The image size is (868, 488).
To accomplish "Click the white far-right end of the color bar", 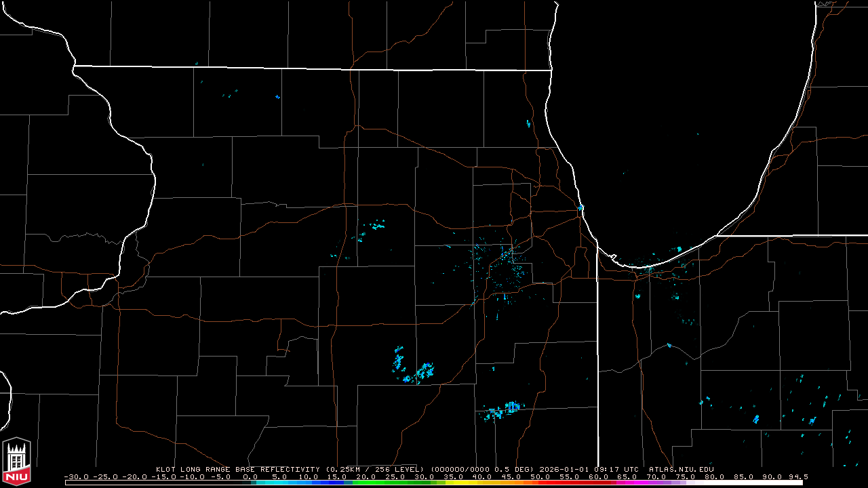I will [x=780, y=483].
